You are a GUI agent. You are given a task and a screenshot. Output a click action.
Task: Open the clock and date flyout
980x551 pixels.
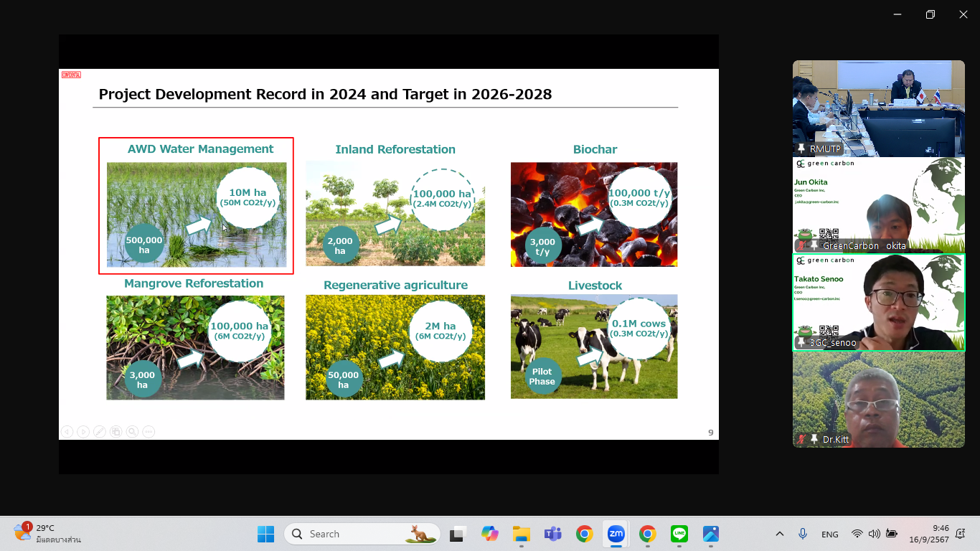click(x=929, y=534)
